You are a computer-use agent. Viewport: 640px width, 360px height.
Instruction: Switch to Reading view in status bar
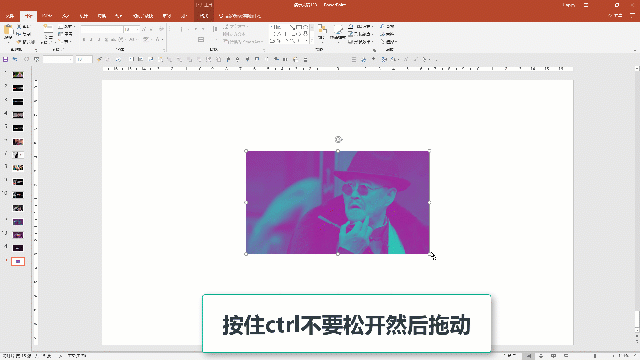point(553,356)
